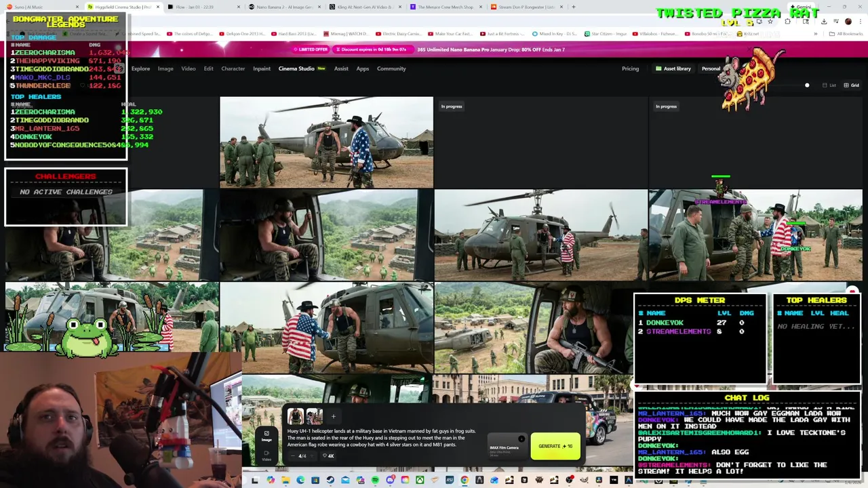Screen dimensions: 868x488
Task: Open the Asset library
Action: [673, 68]
